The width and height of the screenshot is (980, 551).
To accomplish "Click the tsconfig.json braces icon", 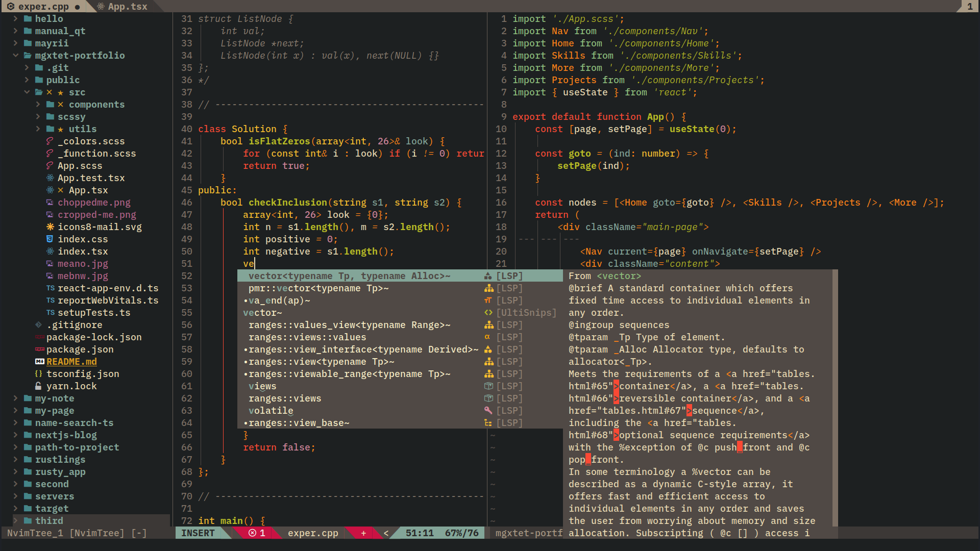I will pyautogui.click(x=39, y=373).
